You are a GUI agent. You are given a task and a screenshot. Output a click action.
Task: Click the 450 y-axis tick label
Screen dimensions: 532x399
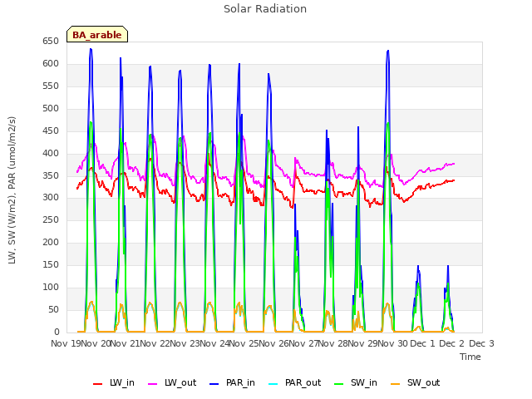(51, 131)
